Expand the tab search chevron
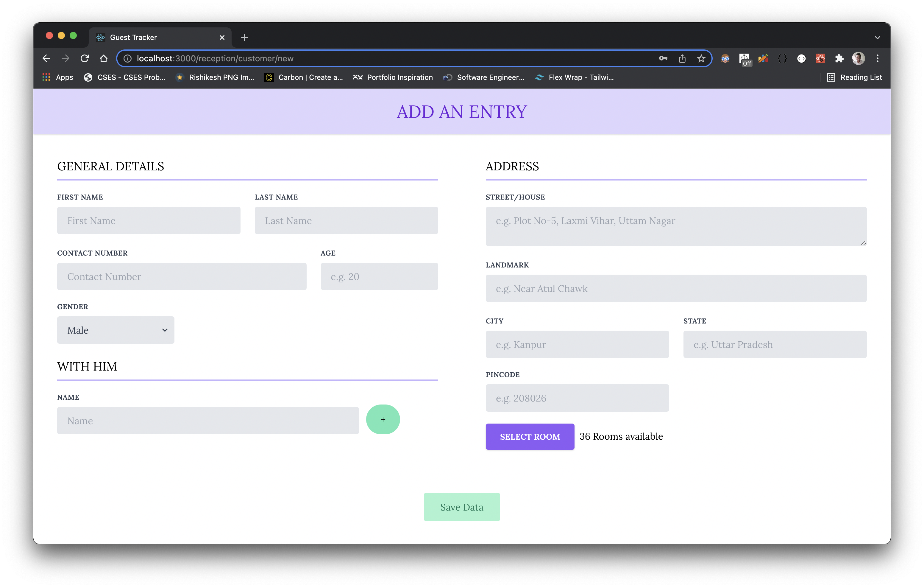This screenshot has height=588, width=924. 877,37
